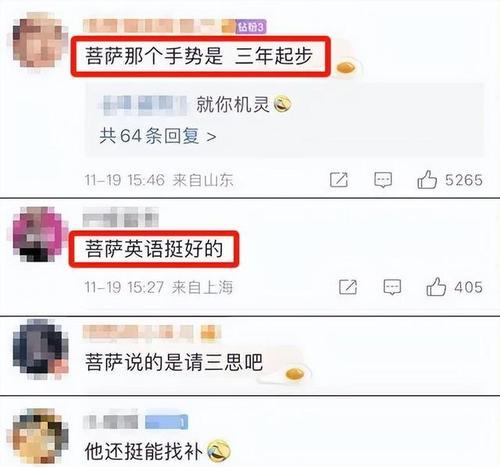
Task: Open the fourth commenter's avatar
Action: tap(38, 435)
